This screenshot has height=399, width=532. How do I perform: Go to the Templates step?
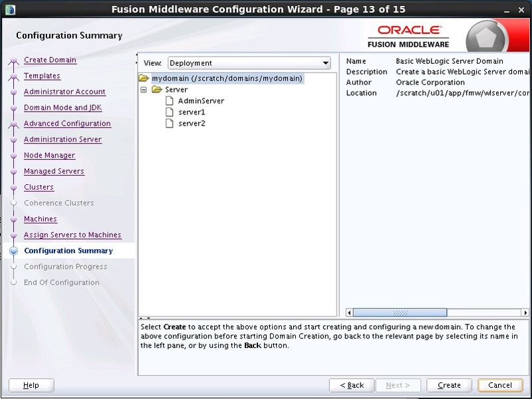[x=42, y=76]
